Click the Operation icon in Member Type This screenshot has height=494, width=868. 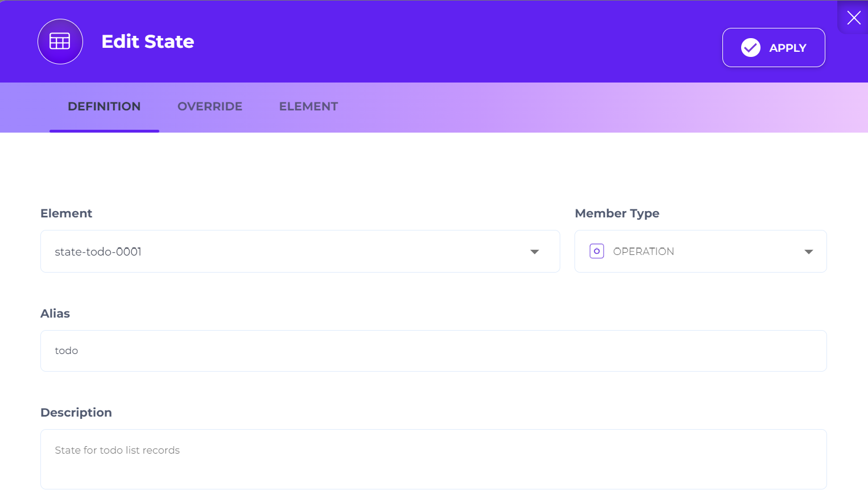596,252
